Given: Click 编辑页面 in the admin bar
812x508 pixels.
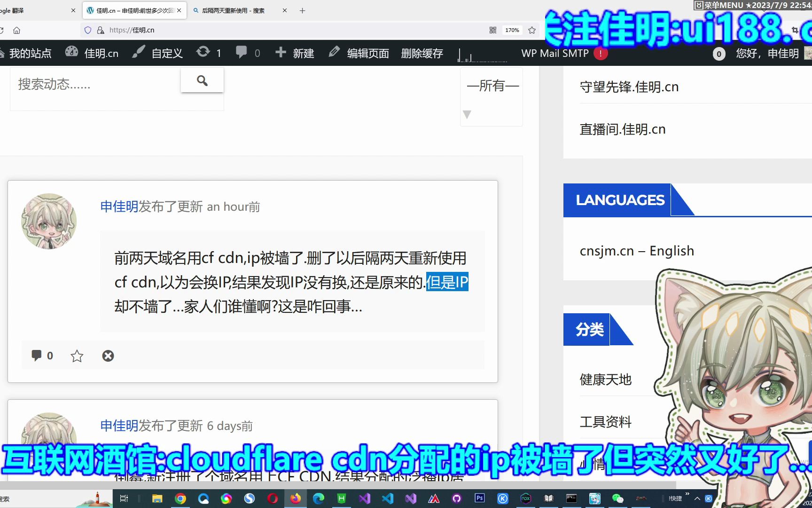Looking at the screenshot, I should point(359,53).
